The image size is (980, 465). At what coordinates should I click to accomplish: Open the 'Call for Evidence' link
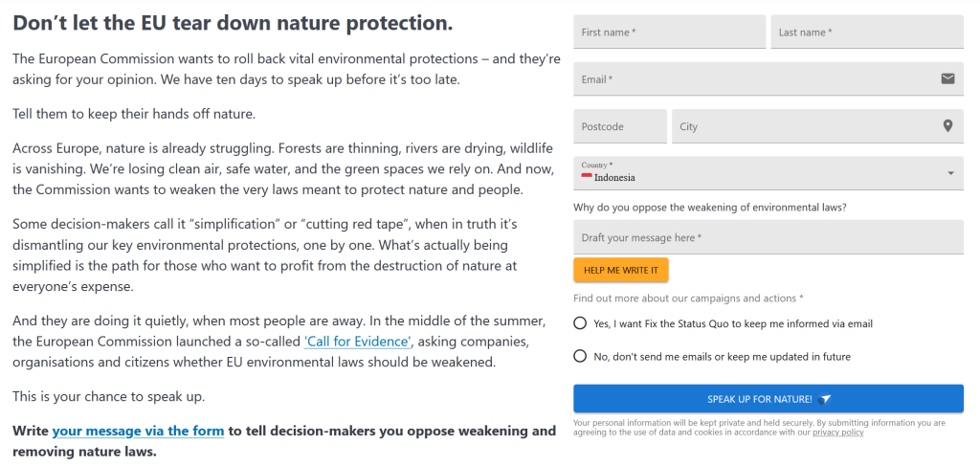click(358, 342)
